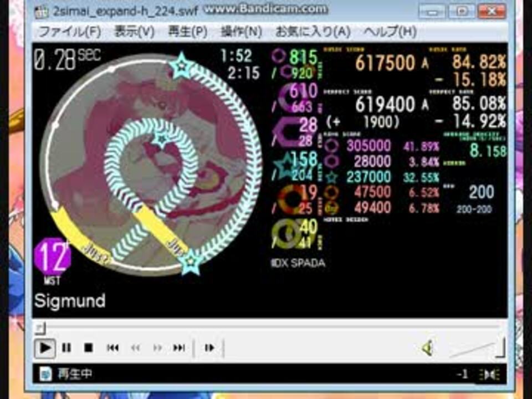Click the 49400 score row
This screenshot has width=532, height=399.
point(381,208)
